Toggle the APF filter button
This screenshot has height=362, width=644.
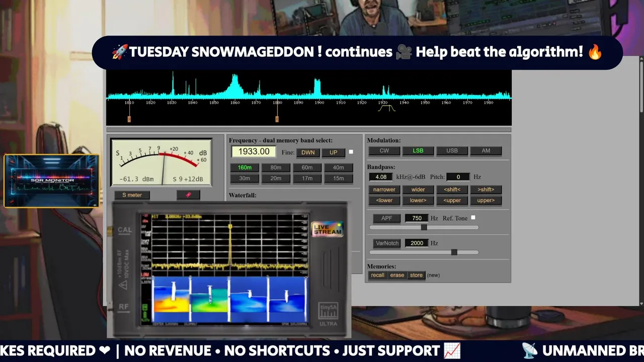[x=386, y=218]
